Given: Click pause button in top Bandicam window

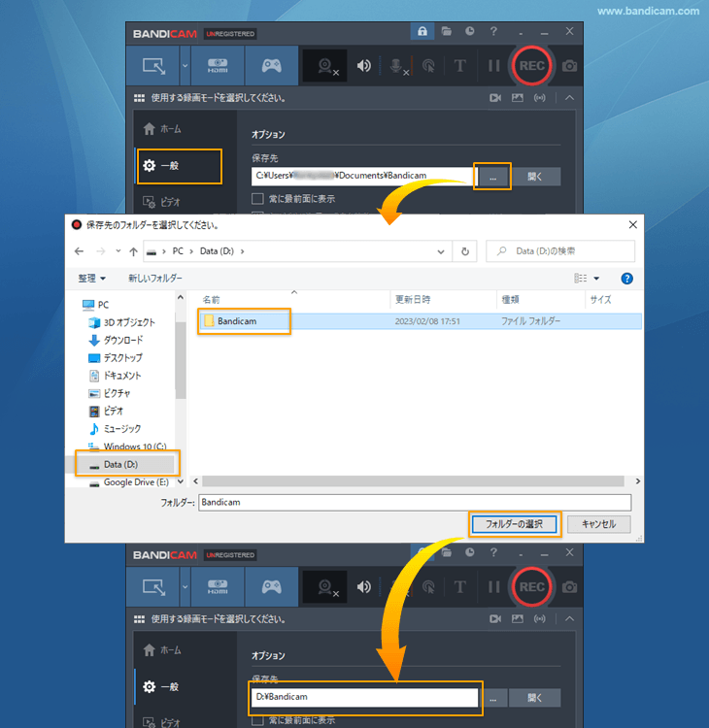Looking at the screenshot, I should coord(493,66).
